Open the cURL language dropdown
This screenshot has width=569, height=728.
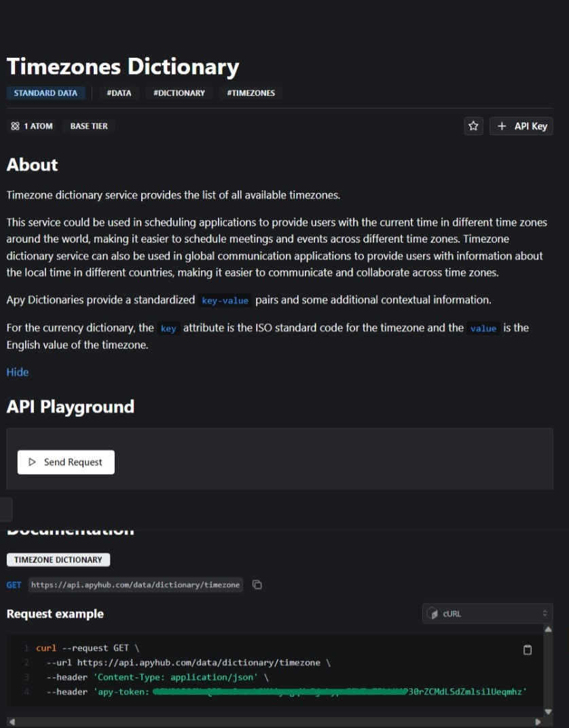click(488, 613)
